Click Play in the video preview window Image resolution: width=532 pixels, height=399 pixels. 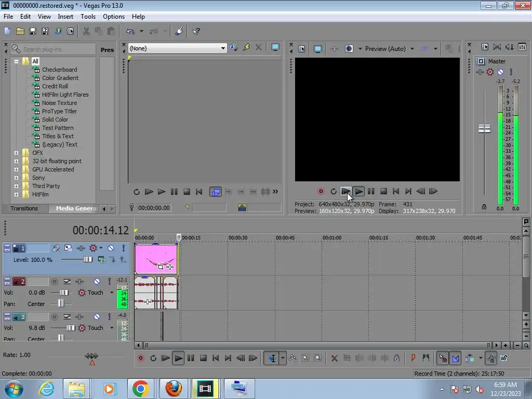[358, 191]
